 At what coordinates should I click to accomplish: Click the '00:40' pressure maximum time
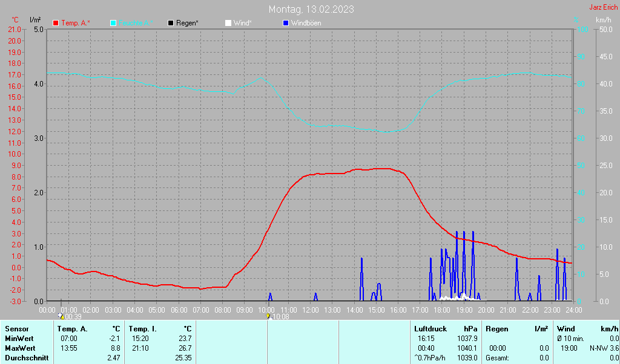(426, 349)
